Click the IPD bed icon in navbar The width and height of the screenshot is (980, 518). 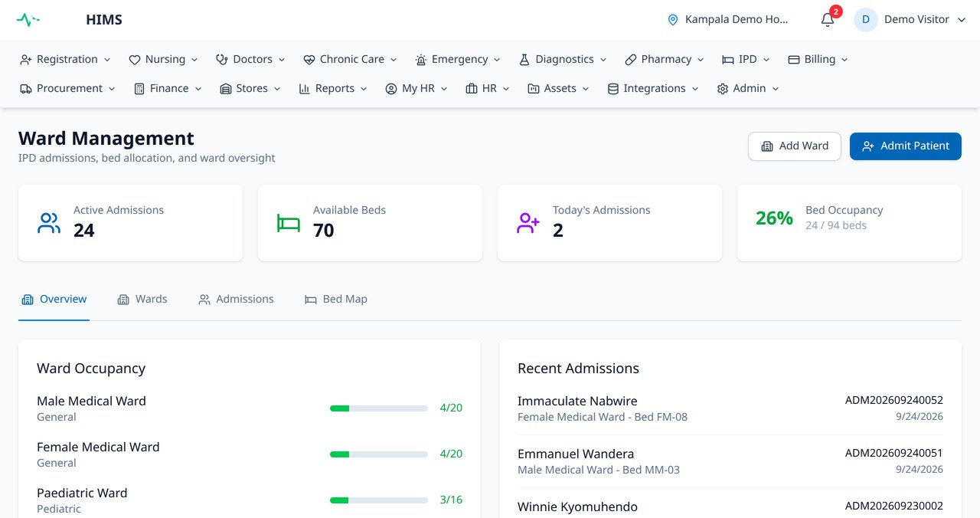pos(728,60)
